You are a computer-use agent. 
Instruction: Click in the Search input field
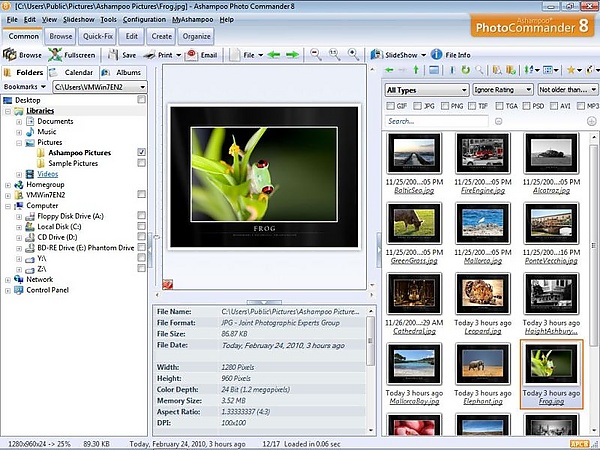[435, 121]
